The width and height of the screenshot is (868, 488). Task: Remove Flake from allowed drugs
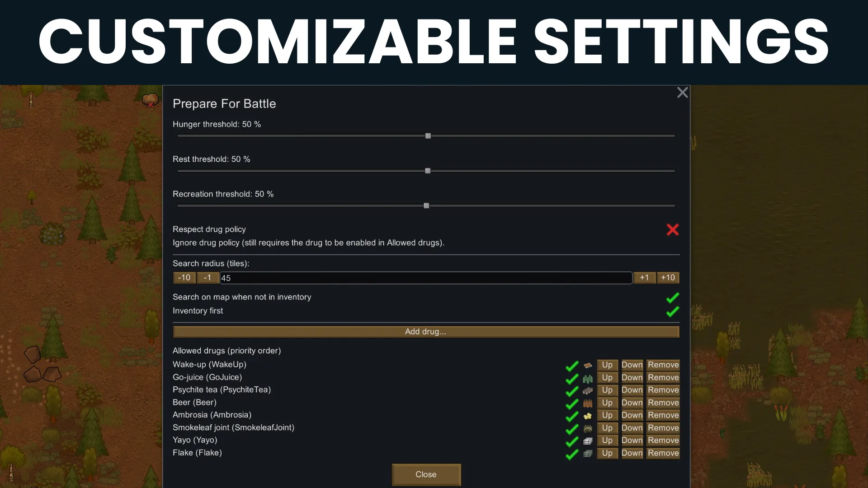pyautogui.click(x=663, y=453)
